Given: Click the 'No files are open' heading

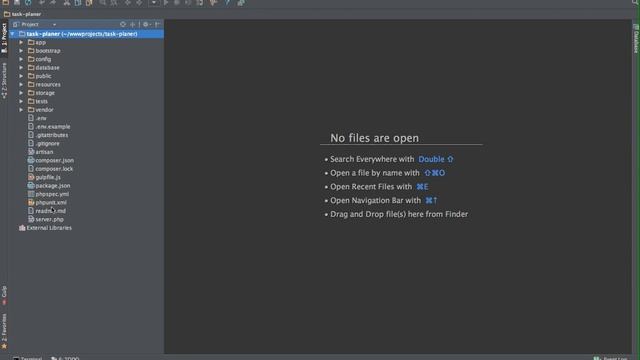Looking at the screenshot, I should (x=374, y=138).
